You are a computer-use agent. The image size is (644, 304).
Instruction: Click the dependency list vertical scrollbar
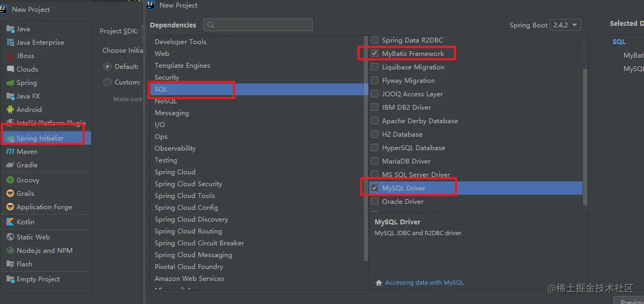(x=585, y=136)
